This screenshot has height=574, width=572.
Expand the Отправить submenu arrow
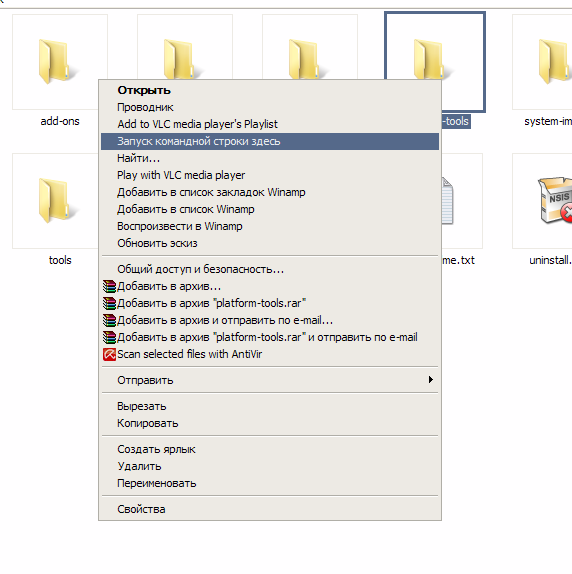431,380
